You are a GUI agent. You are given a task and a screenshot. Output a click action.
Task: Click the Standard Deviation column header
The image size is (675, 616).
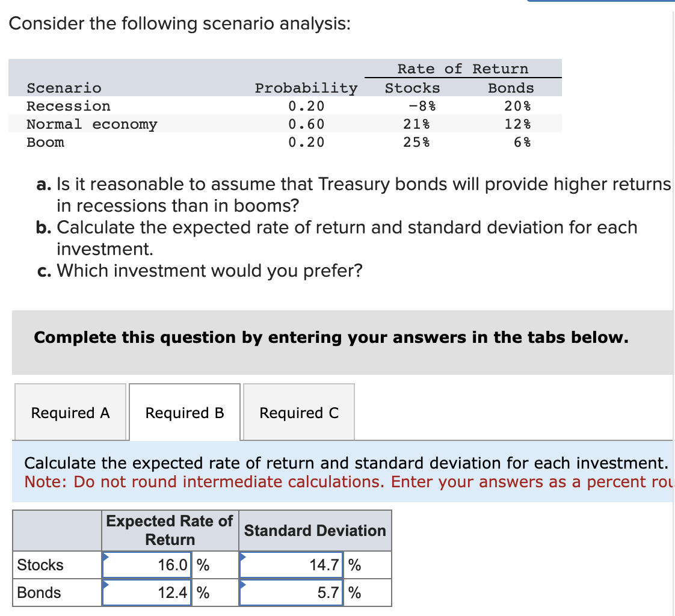pos(315,530)
